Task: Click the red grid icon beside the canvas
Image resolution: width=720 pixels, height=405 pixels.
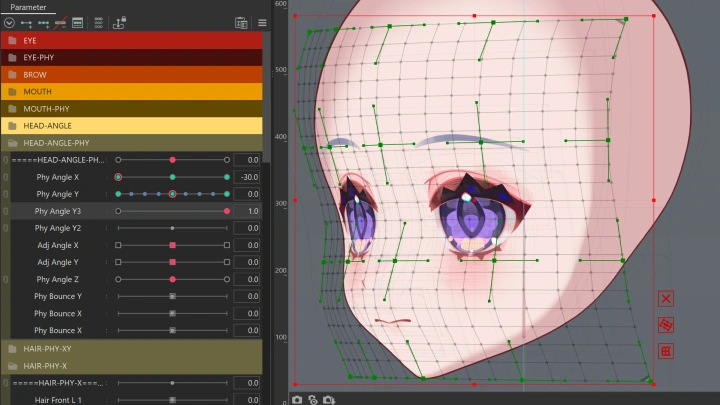Action: pyautogui.click(x=667, y=351)
